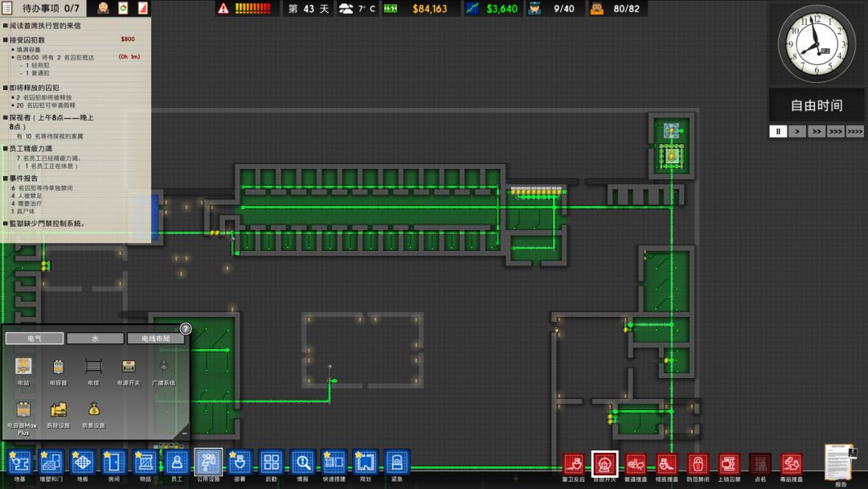Open the 报告 reports clipboard

pyautogui.click(x=841, y=464)
